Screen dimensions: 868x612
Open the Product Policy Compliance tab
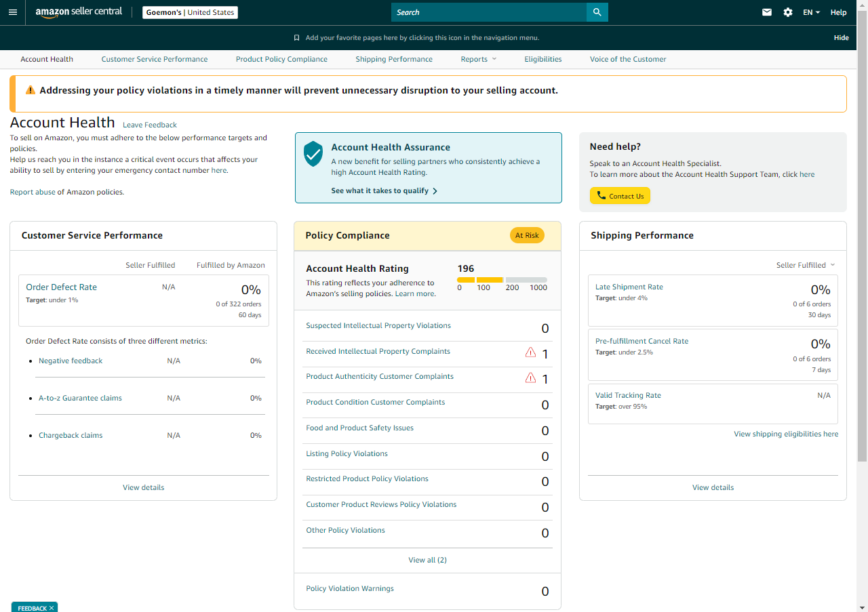281,59
